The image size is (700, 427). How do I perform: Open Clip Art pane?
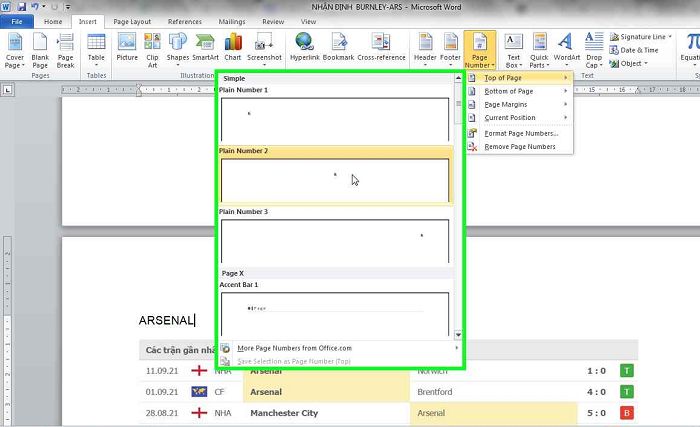(152, 50)
